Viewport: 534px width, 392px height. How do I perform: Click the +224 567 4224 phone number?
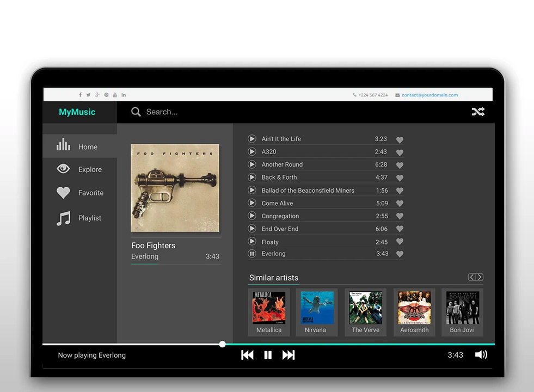[x=373, y=95]
